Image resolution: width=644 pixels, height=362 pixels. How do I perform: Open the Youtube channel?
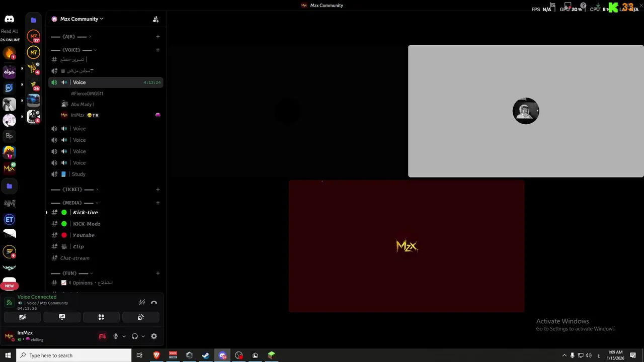tap(106, 235)
